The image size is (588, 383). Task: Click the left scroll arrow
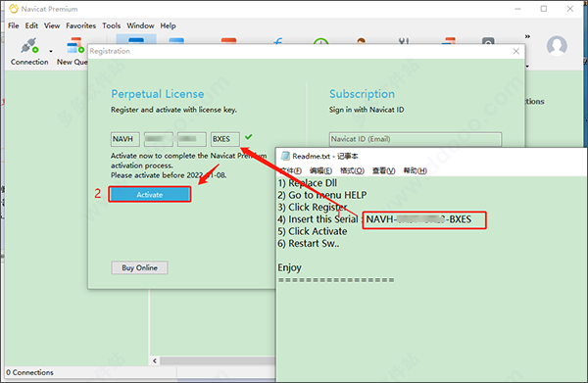coord(155,360)
